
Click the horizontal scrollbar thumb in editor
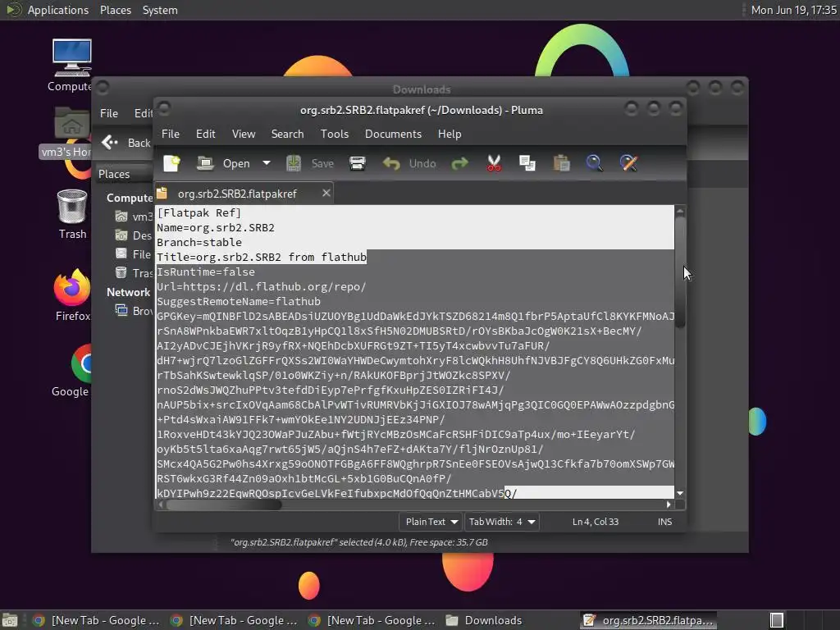click(223, 504)
